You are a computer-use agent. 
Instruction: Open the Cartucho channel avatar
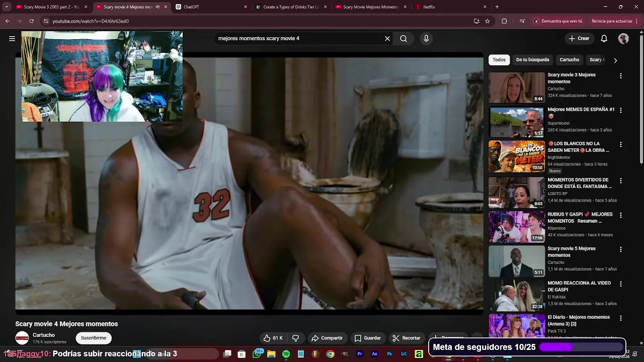pyautogui.click(x=22, y=338)
